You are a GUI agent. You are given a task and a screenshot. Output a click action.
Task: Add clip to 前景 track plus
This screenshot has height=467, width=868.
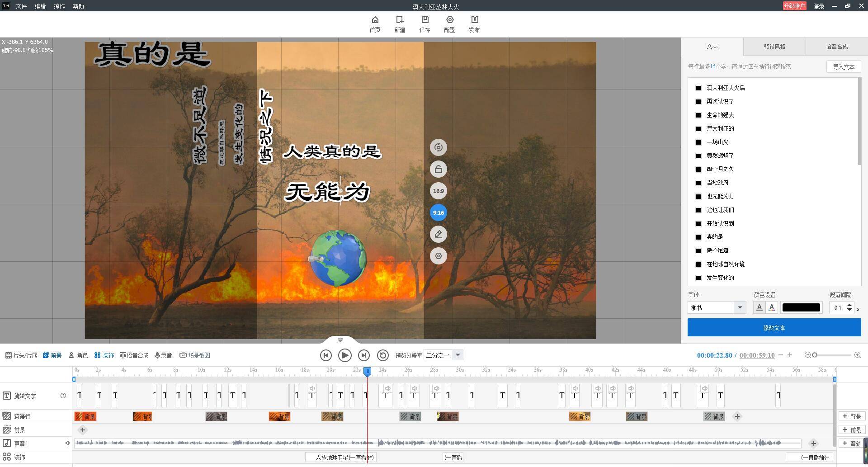click(82, 430)
